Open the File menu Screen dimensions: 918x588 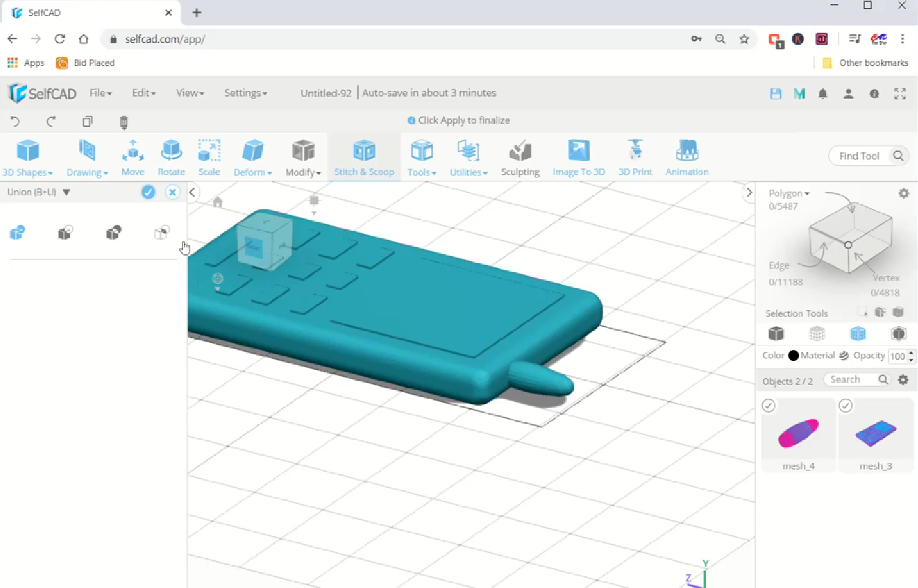(100, 93)
